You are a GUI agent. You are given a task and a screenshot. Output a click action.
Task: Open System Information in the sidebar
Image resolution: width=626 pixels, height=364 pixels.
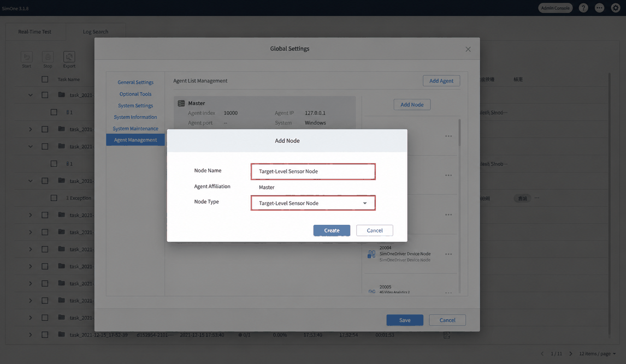pos(135,117)
